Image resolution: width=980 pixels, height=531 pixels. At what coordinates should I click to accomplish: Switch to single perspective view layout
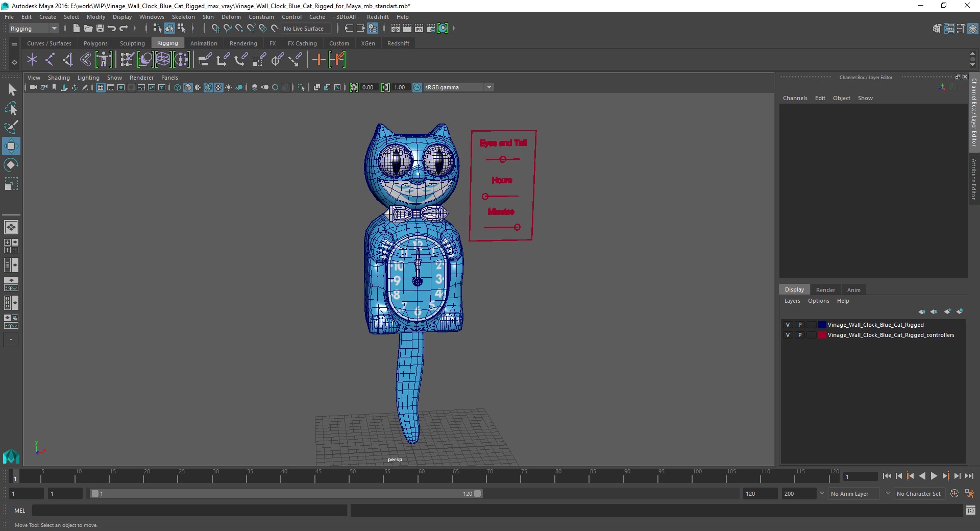(11, 227)
